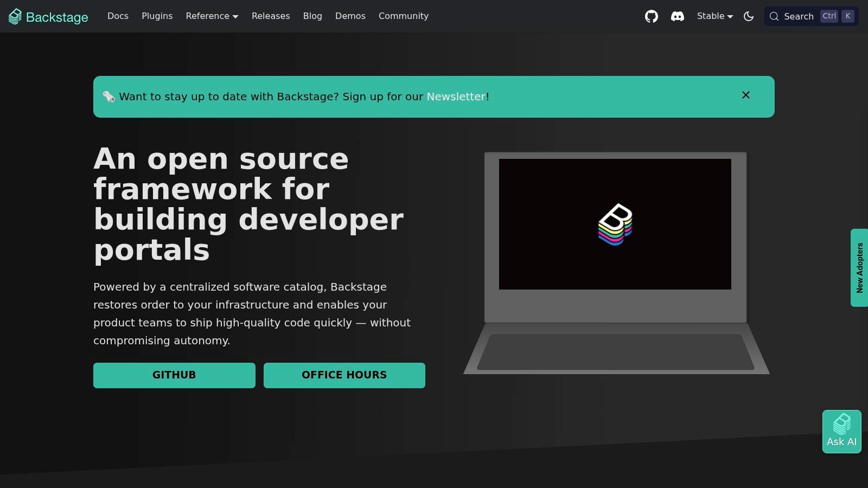Open the Ask AI assistant widget
The height and width of the screenshot is (488, 868).
pyautogui.click(x=841, y=432)
